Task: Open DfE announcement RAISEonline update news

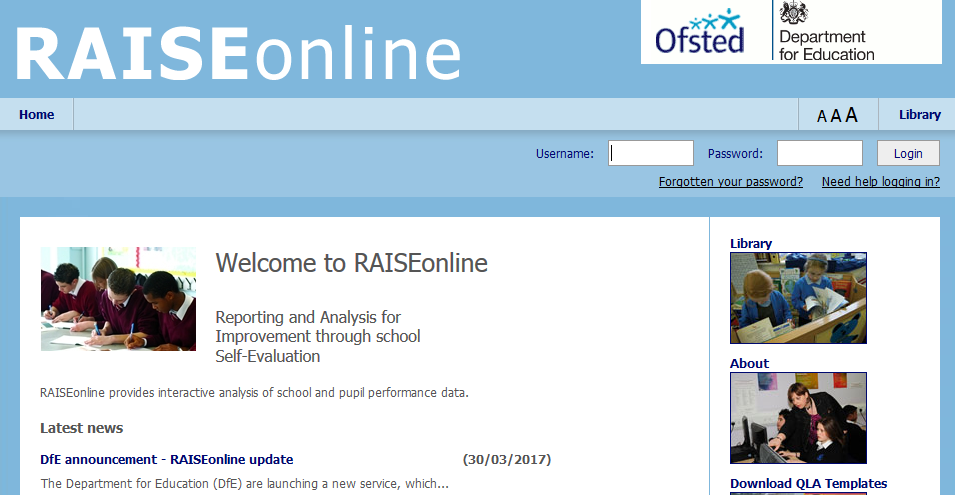Action: coord(166,460)
